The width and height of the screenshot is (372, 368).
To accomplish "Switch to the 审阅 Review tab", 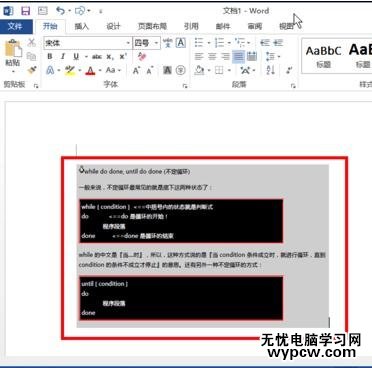I will pyautogui.click(x=255, y=26).
